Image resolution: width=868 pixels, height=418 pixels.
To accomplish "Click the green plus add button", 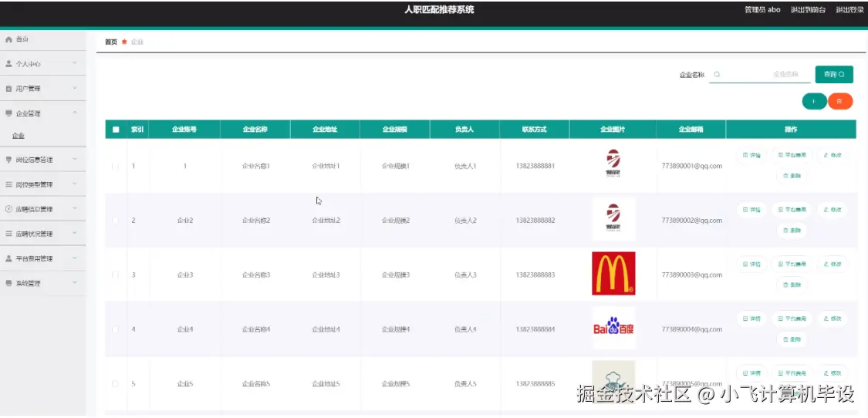I will click(x=814, y=101).
